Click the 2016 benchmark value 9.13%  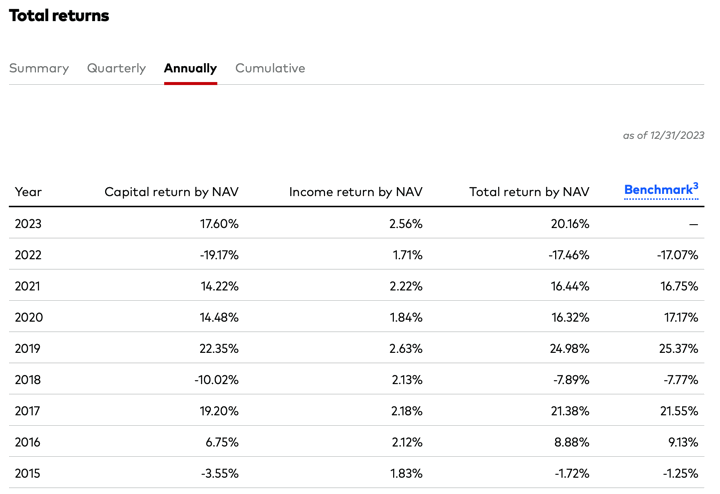pyautogui.click(x=680, y=442)
